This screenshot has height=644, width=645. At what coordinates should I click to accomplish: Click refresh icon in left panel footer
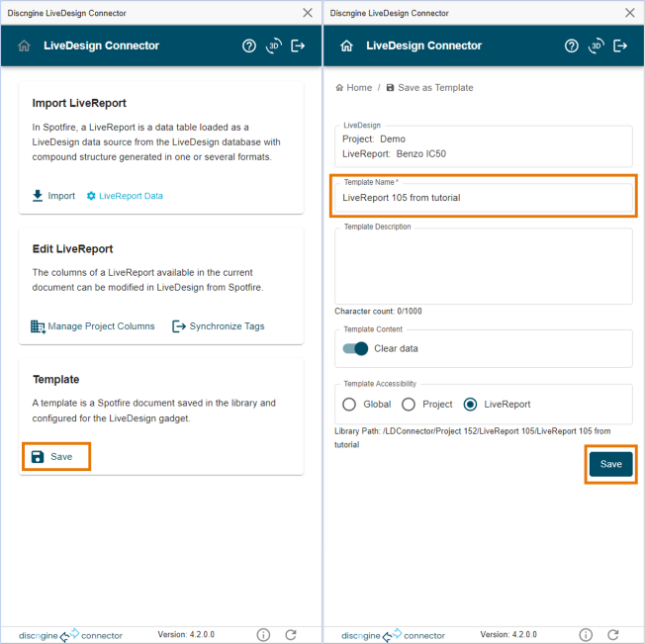[291, 635]
